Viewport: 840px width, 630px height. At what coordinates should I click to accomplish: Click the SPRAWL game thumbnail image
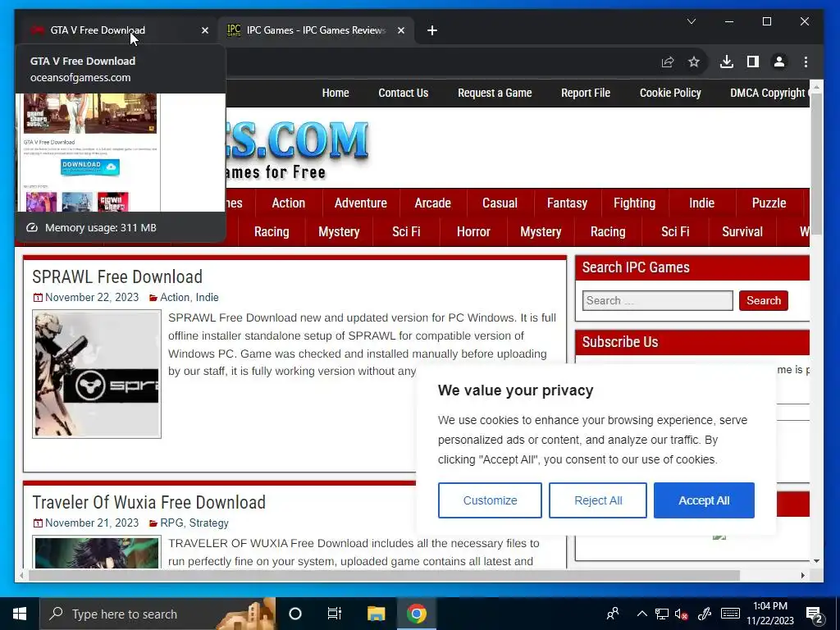(97, 374)
